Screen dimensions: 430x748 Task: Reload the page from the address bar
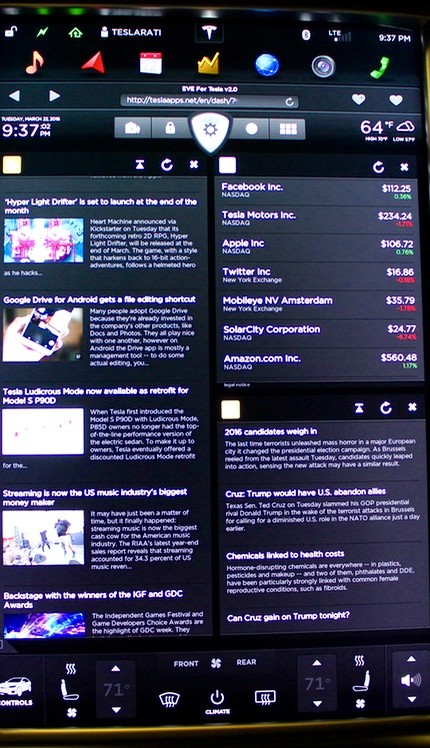(x=290, y=102)
